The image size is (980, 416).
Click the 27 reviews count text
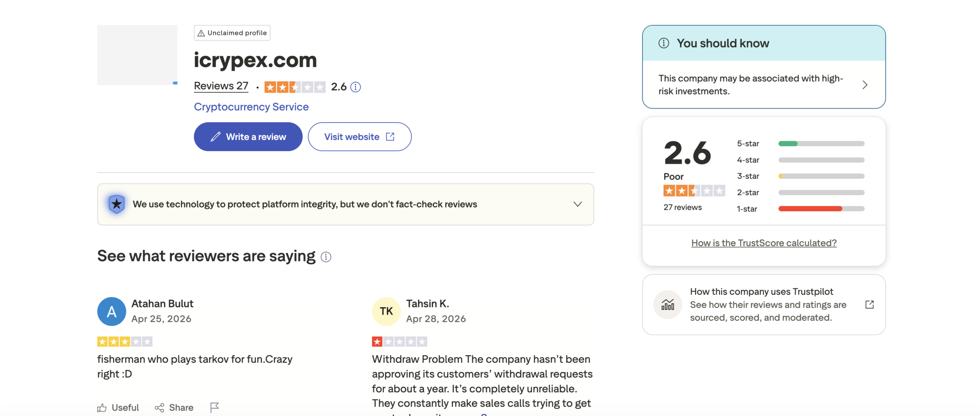coord(683,207)
